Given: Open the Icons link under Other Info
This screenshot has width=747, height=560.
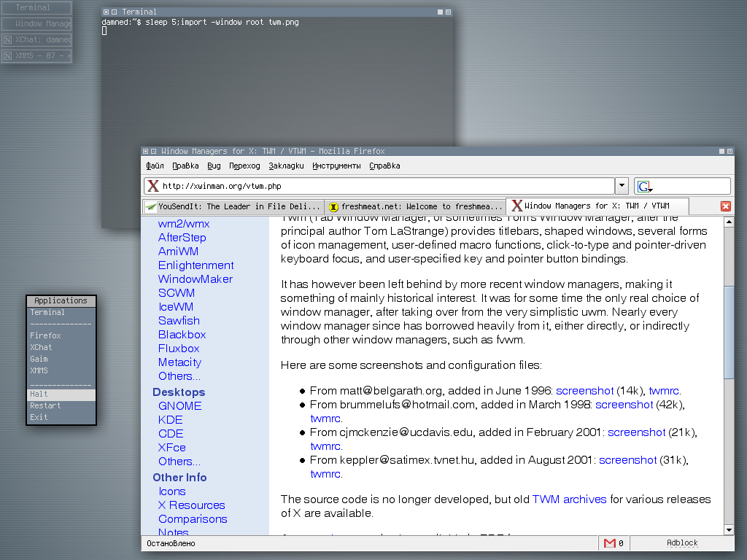Looking at the screenshot, I should pos(171,491).
